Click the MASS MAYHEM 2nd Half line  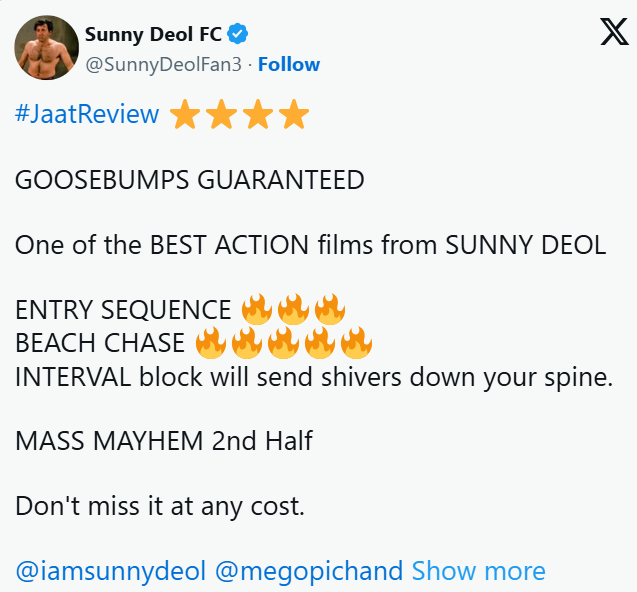(x=164, y=440)
